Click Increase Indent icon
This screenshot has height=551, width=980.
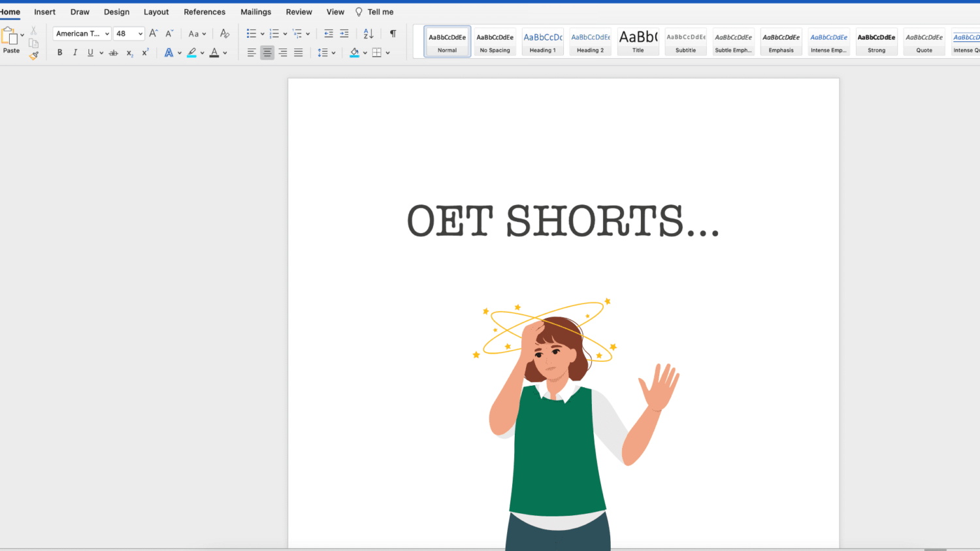click(x=344, y=33)
